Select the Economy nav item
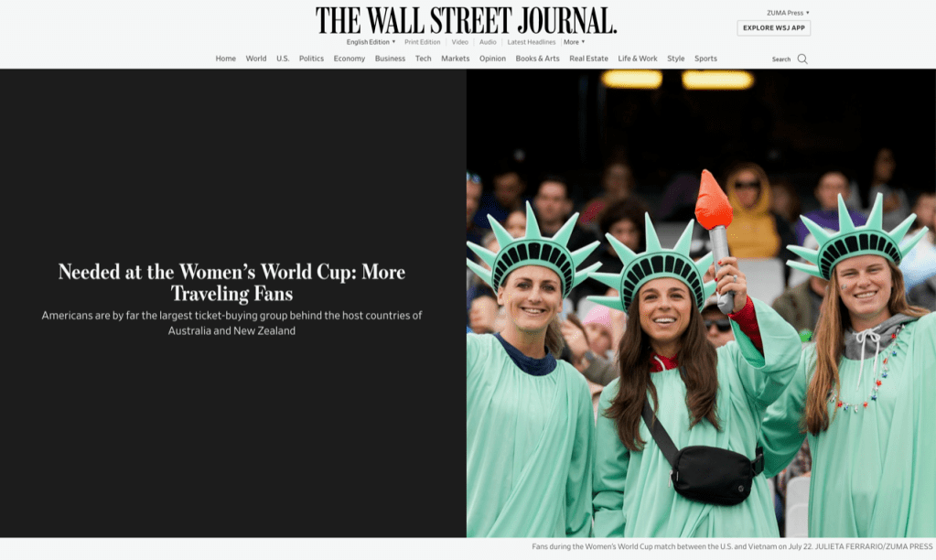This screenshot has height=560, width=936. click(x=349, y=59)
